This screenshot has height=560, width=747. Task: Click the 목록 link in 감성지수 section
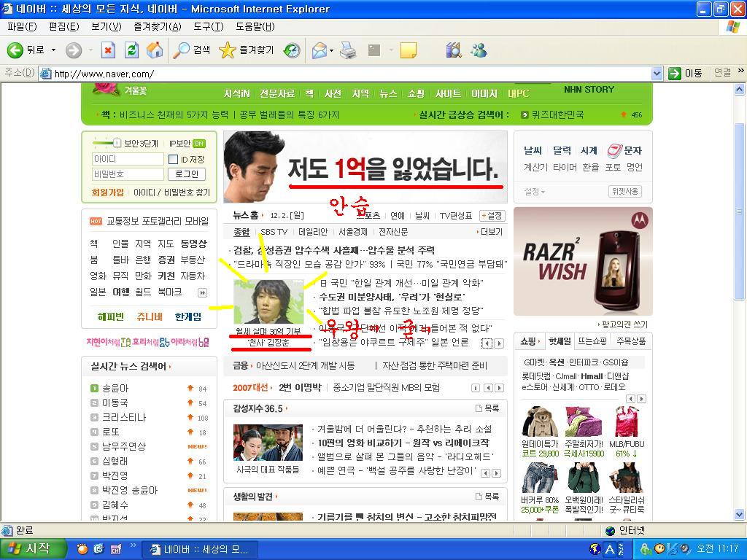pos(487,408)
